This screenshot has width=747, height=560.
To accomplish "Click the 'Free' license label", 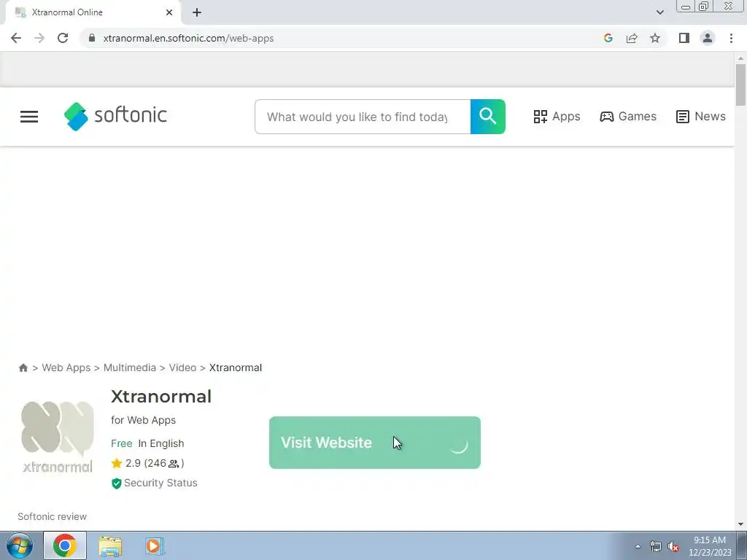I will pos(122,443).
